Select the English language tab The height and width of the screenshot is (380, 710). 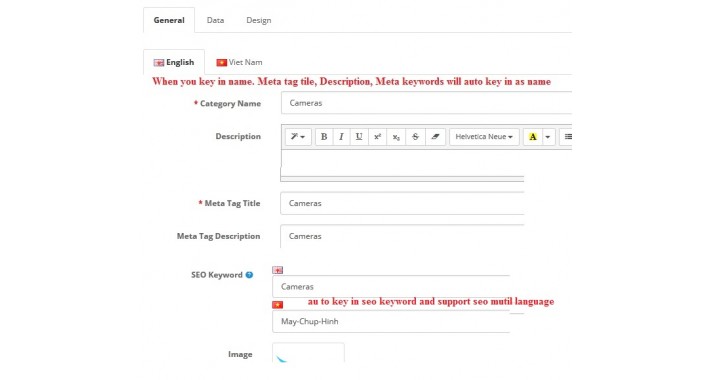174,62
